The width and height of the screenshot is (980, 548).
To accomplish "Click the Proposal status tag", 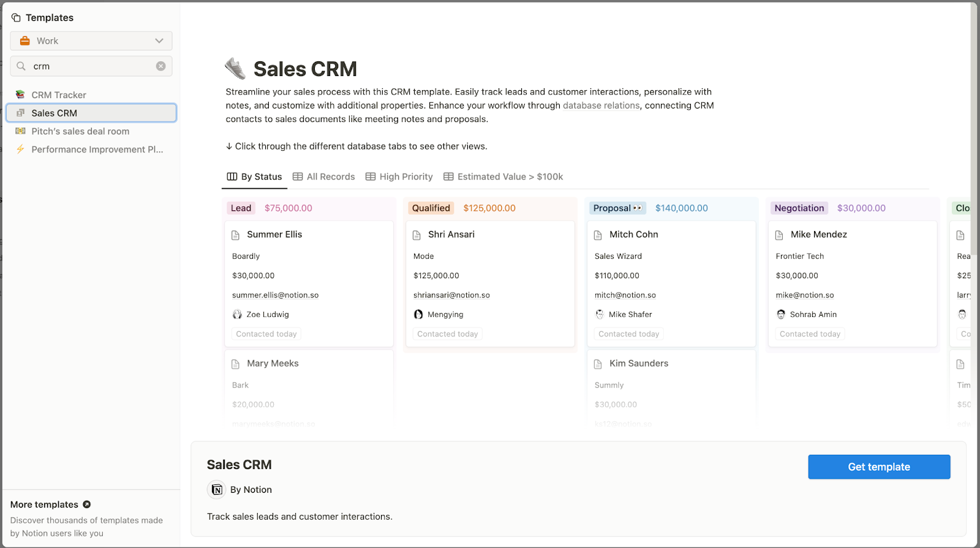I will coord(617,208).
